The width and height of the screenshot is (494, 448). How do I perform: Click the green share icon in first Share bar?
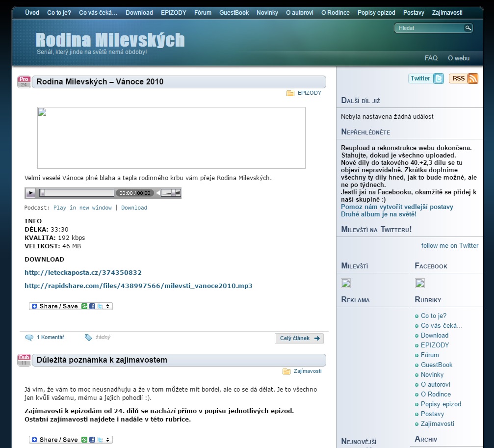[x=84, y=306]
